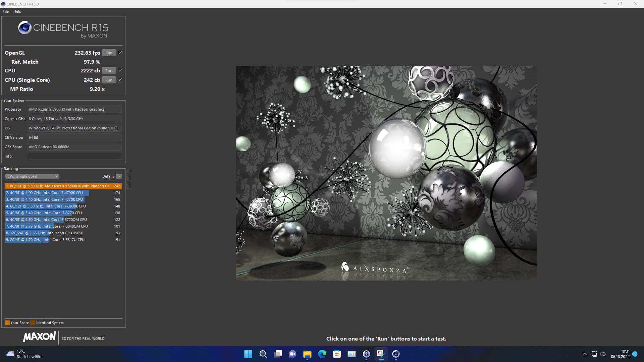Click the Details arrow icon in Ranking
Image resolution: width=644 pixels, height=362 pixels.
119,176
